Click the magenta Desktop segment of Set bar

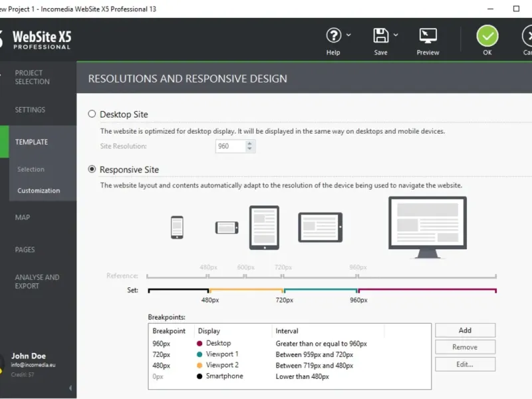[x=428, y=290]
